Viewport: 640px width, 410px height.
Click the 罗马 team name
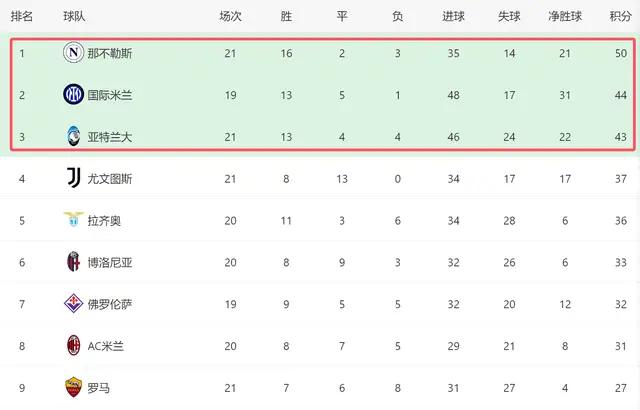coord(98,388)
